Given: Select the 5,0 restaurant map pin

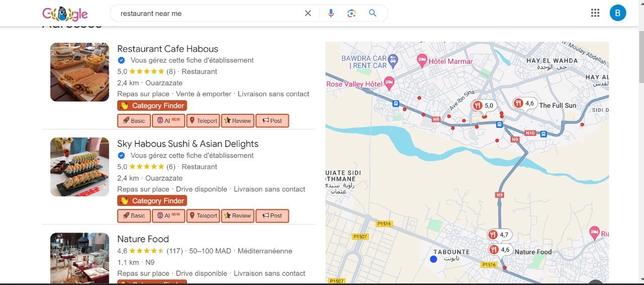Looking at the screenshot, I should pos(484,106).
